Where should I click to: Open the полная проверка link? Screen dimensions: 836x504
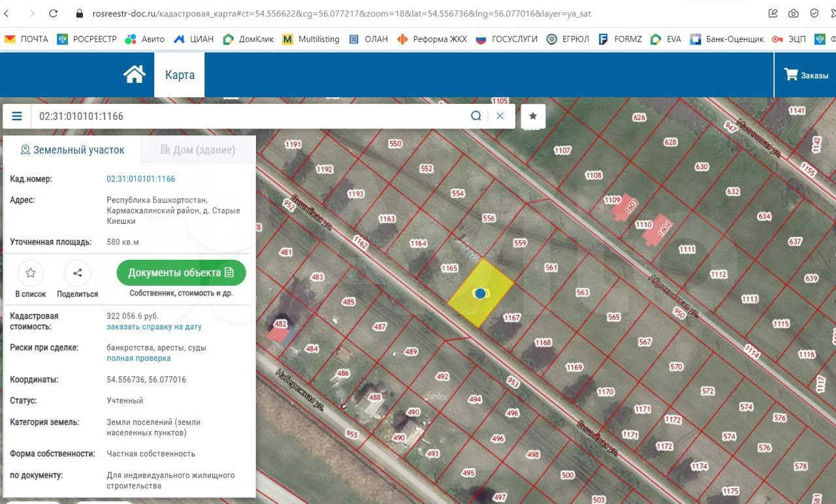pyautogui.click(x=138, y=358)
